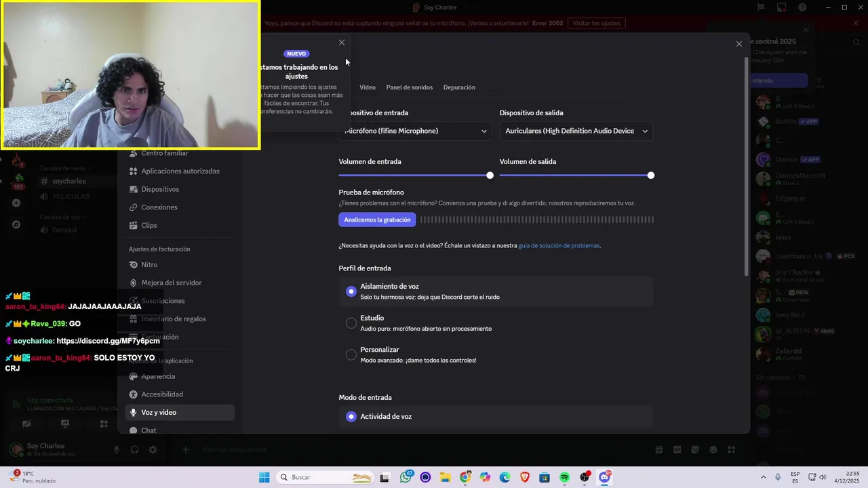The height and width of the screenshot is (488, 868).
Task: Click Analicemos la grabación button
Action: click(377, 220)
